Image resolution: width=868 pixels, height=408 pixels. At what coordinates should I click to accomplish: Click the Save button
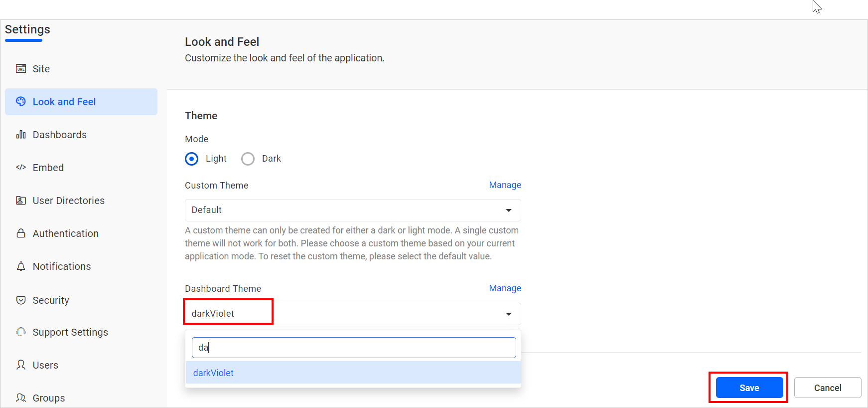point(749,388)
